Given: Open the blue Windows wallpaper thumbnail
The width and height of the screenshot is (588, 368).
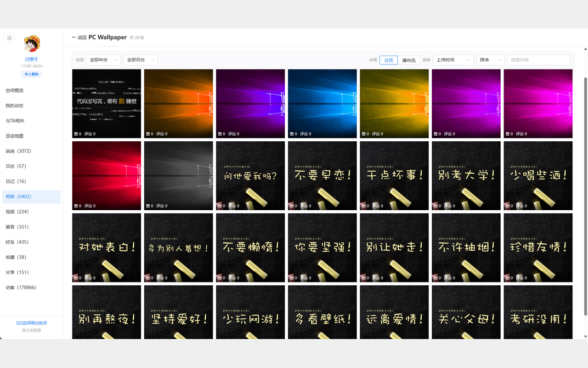Looking at the screenshot, I should 322,103.
